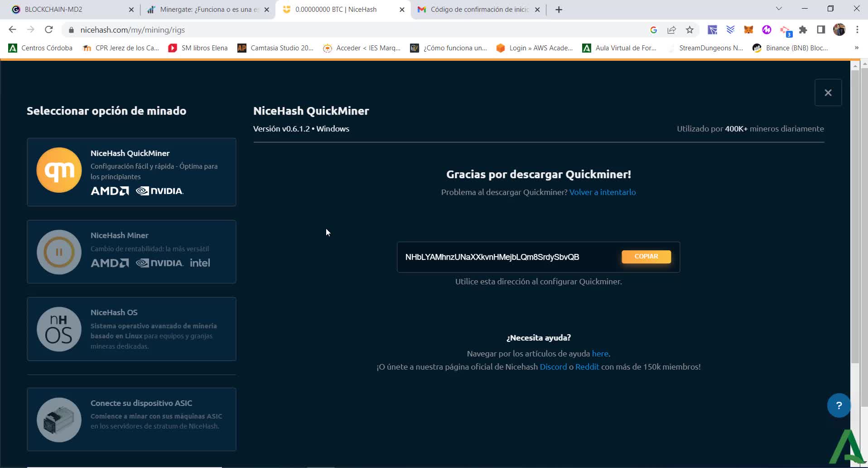Open the Discord link
The width and height of the screenshot is (868, 468).
pyautogui.click(x=553, y=367)
